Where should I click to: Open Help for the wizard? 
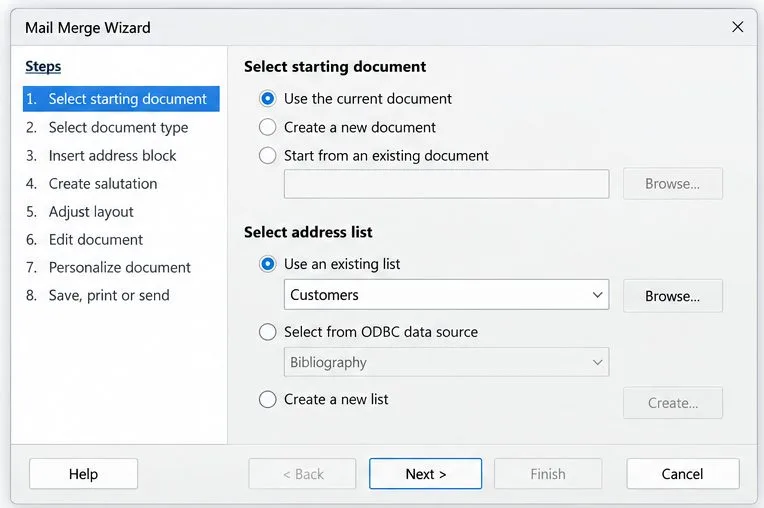83,474
